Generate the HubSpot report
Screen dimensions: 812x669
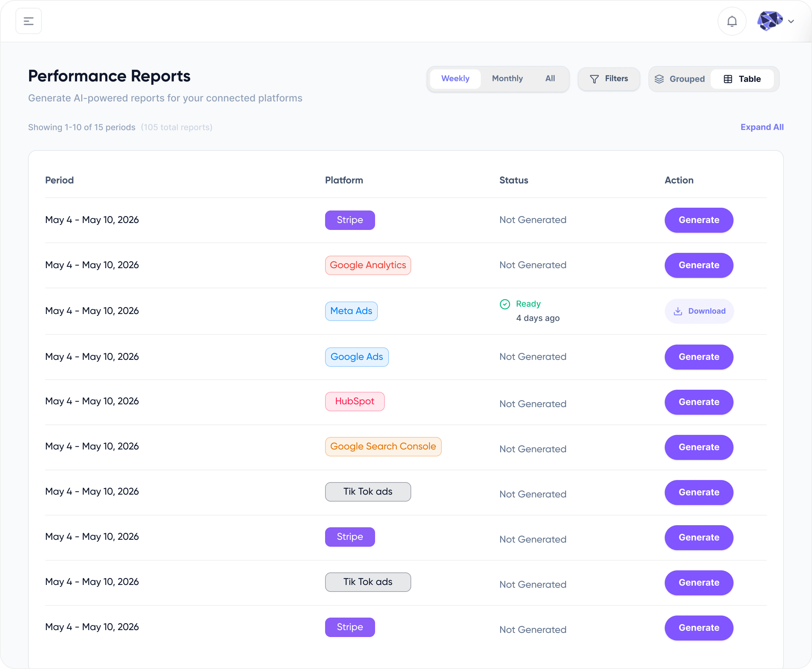point(699,402)
